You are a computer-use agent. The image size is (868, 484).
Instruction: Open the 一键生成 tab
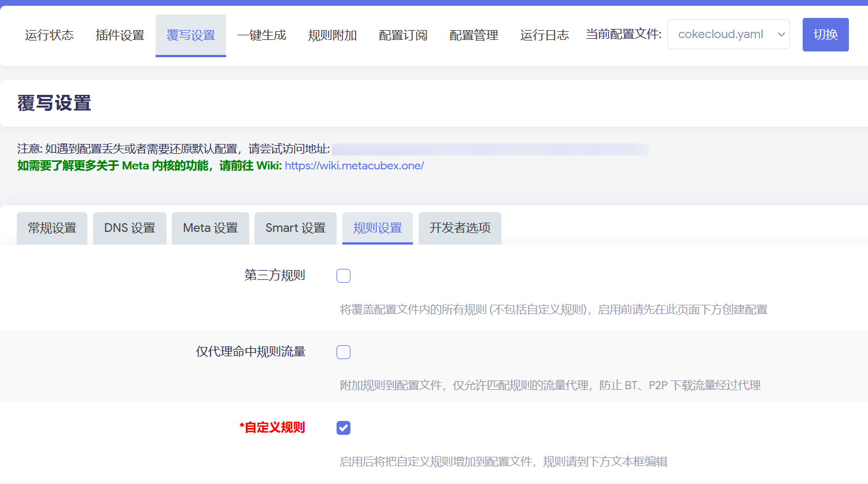pyautogui.click(x=261, y=35)
